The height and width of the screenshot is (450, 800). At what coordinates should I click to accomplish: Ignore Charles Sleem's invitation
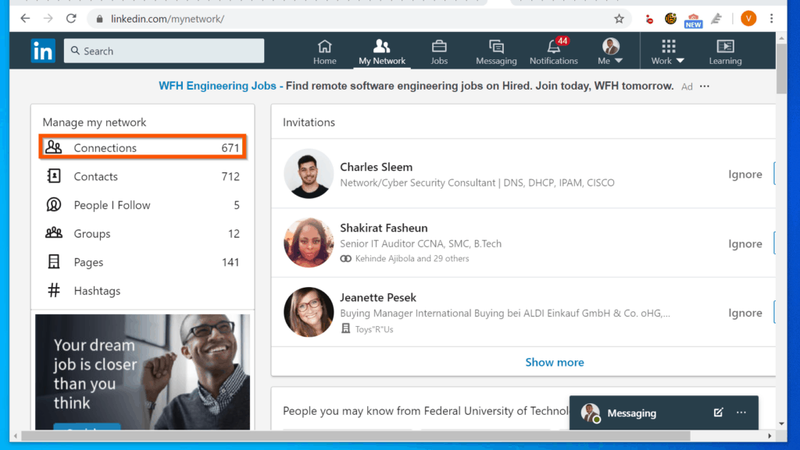tap(745, 174)
